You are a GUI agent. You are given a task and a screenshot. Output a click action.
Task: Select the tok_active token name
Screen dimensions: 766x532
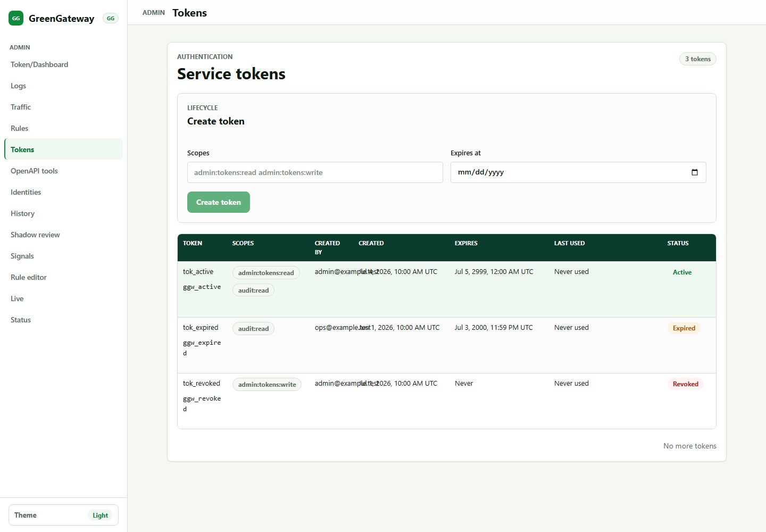click(198, 271)
